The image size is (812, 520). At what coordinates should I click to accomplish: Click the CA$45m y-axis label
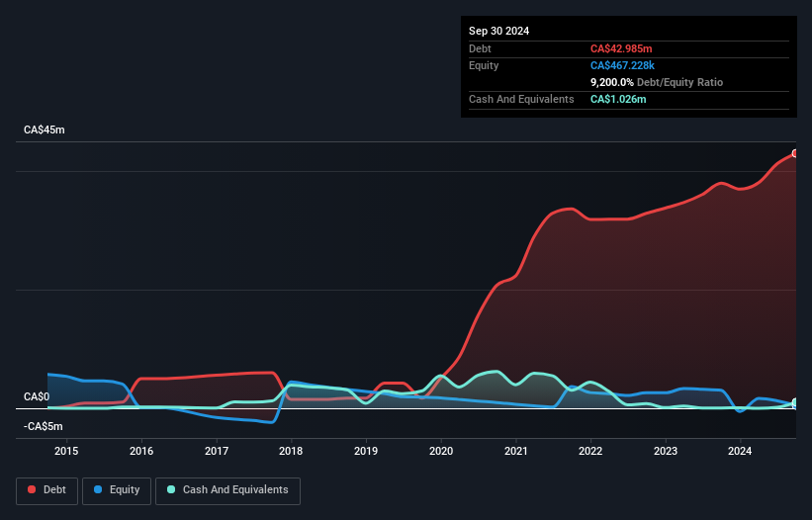coord(45,130)
